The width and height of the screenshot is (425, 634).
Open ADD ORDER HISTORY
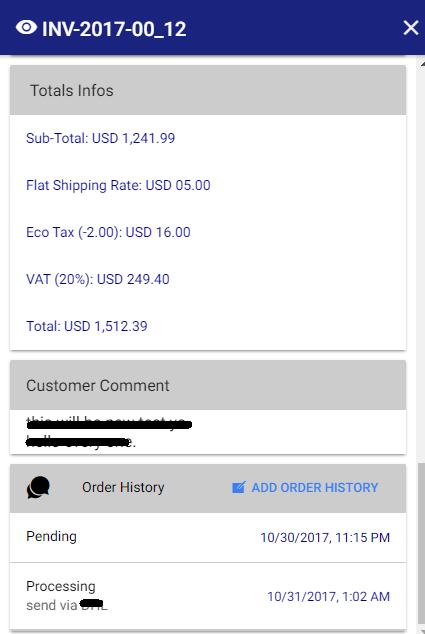(305, 488)
